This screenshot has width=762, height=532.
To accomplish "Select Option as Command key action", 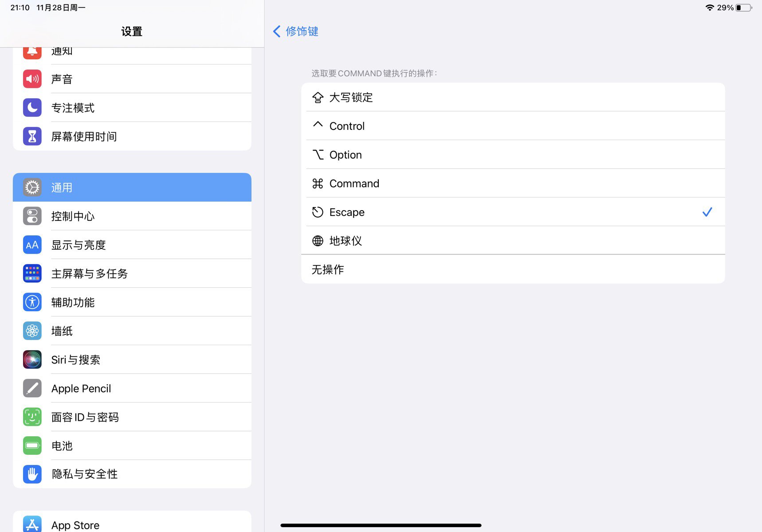I will point(513,155).
